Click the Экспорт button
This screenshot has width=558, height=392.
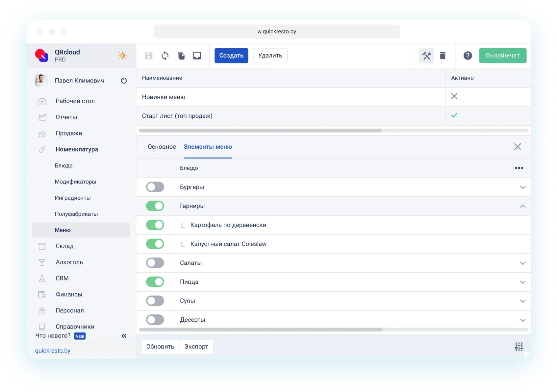point(196,347)
